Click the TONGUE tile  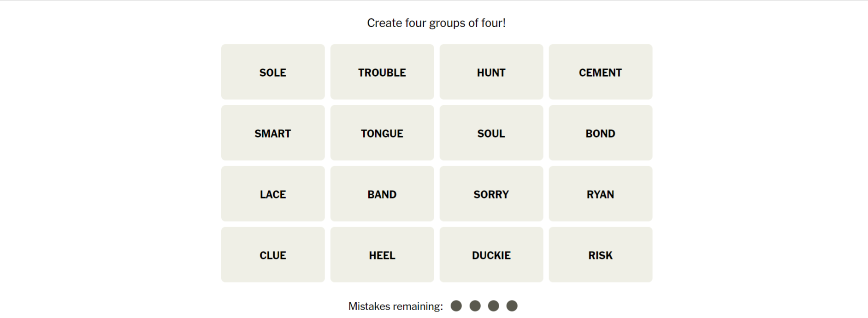pyautogui.click(x=382, y=133)
